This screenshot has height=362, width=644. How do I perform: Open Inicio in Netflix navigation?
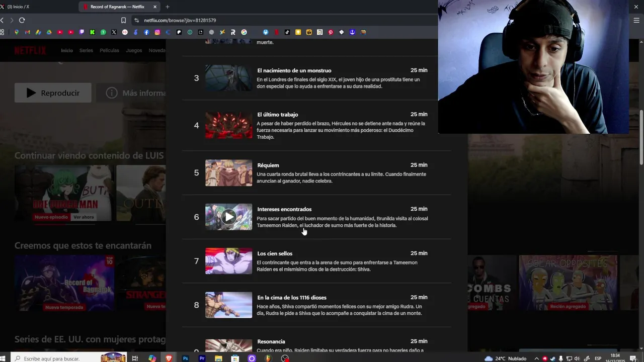pos(67,50)
